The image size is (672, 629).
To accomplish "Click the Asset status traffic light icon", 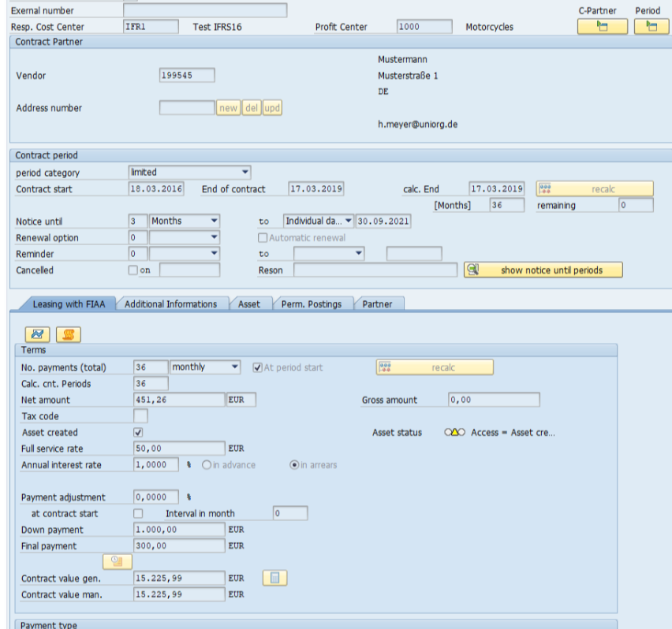I will tap(454, 433).
